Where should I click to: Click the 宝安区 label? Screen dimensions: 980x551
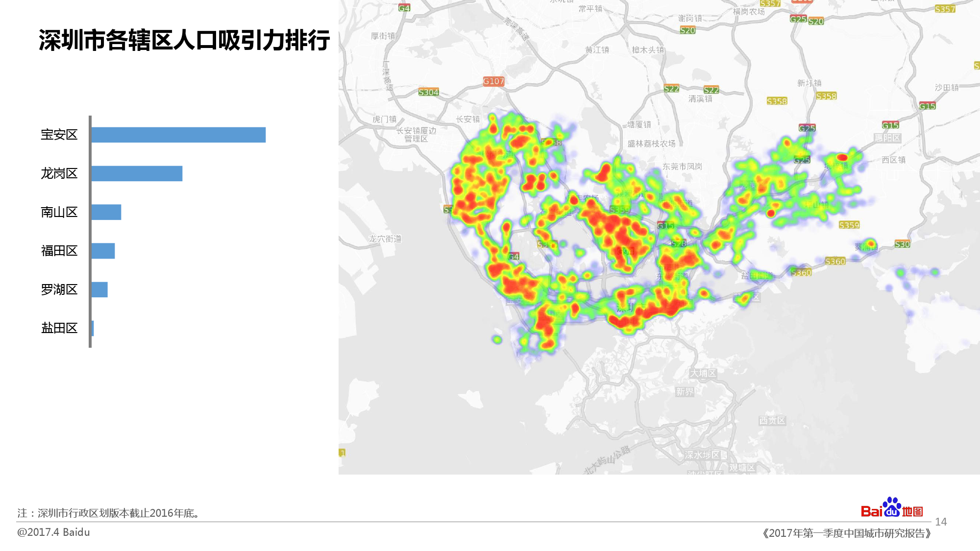coord(59,135)
